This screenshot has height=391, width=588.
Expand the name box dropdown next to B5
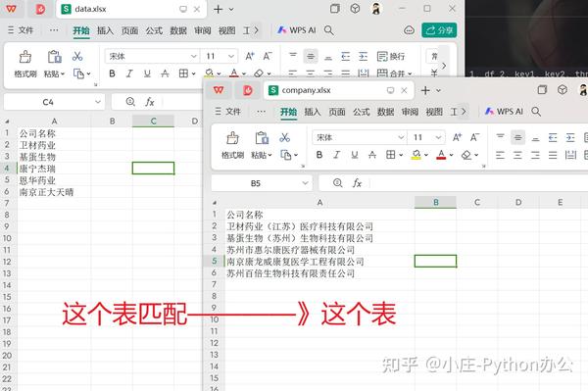click(x=305, y=183)
